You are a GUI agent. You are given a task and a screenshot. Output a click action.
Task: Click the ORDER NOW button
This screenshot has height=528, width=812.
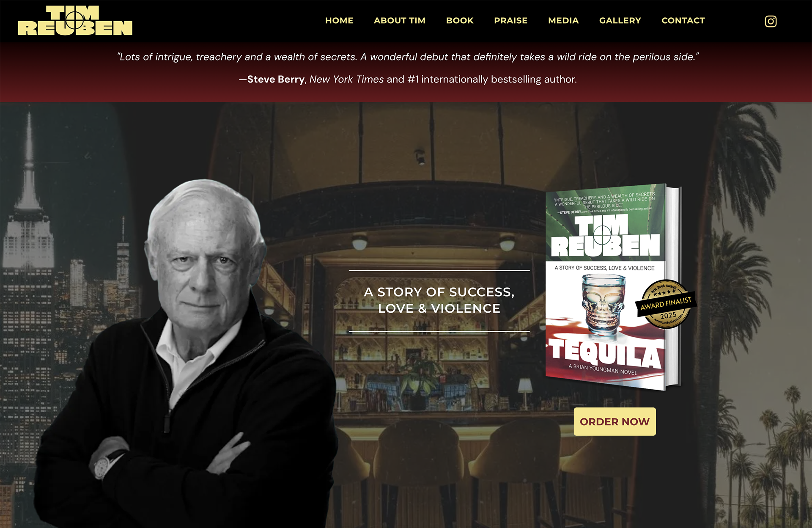(614, 421)
